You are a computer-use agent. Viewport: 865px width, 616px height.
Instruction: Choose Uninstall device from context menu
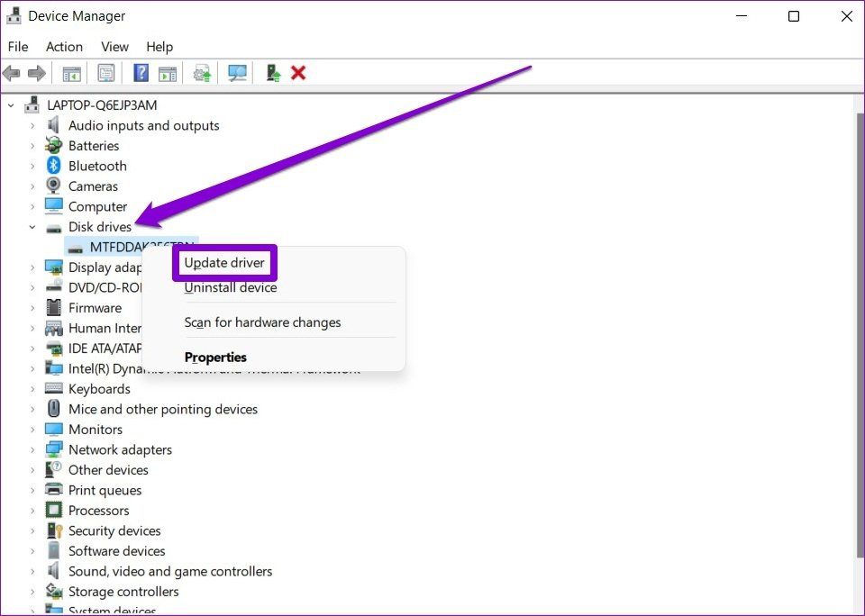click(231, 287)
